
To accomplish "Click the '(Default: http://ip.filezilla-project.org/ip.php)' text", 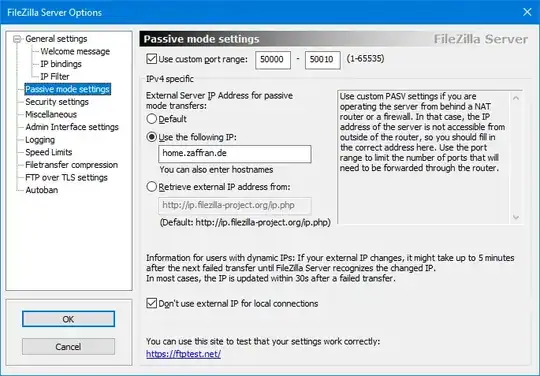I will pos(245,222).
